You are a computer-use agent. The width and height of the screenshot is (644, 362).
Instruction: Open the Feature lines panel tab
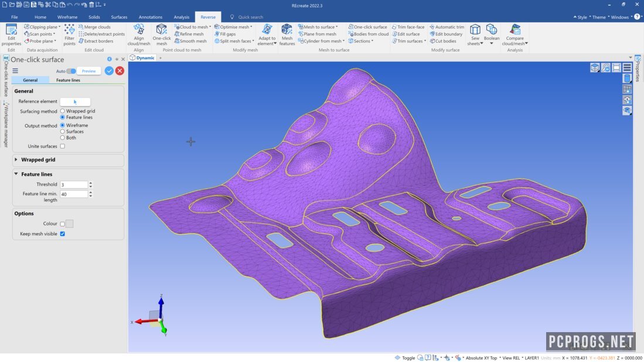(68, 80)
